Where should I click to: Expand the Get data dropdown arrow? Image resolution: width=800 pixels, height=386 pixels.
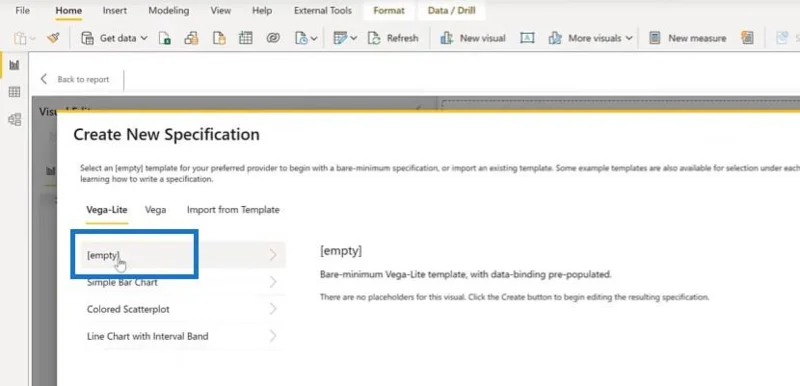[144, 38]
